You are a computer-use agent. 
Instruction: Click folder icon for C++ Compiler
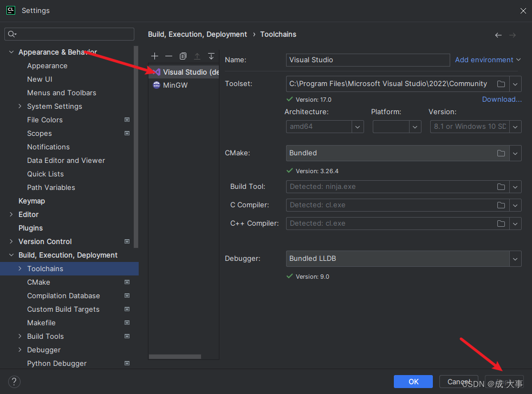(501, 224)
